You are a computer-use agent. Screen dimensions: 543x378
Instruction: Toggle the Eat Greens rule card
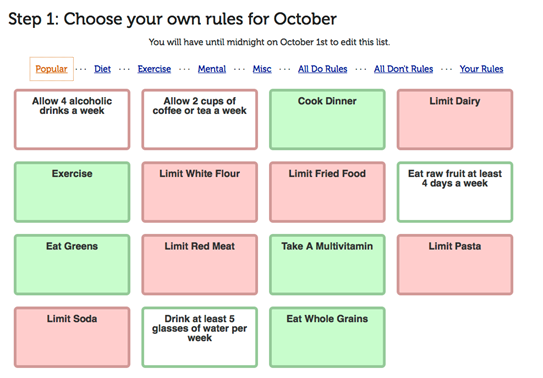[x=72, y=265]
